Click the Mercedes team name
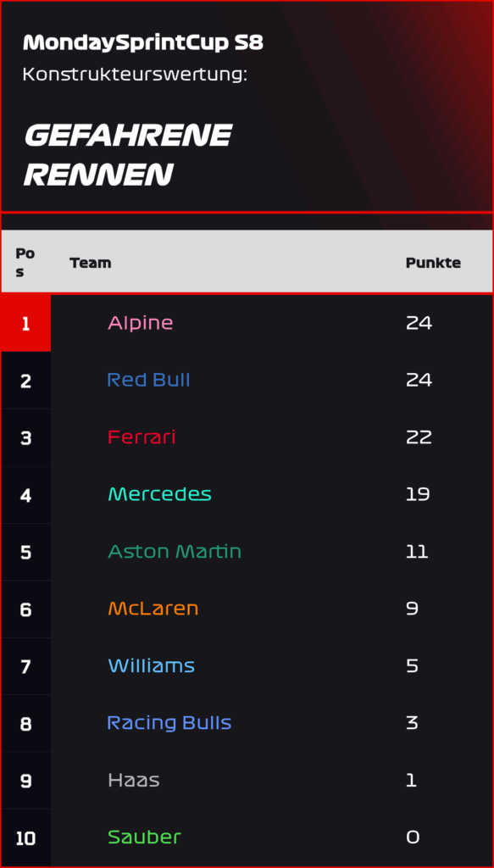This screenshot has height=868, width=494. click(x=159, y=494)
